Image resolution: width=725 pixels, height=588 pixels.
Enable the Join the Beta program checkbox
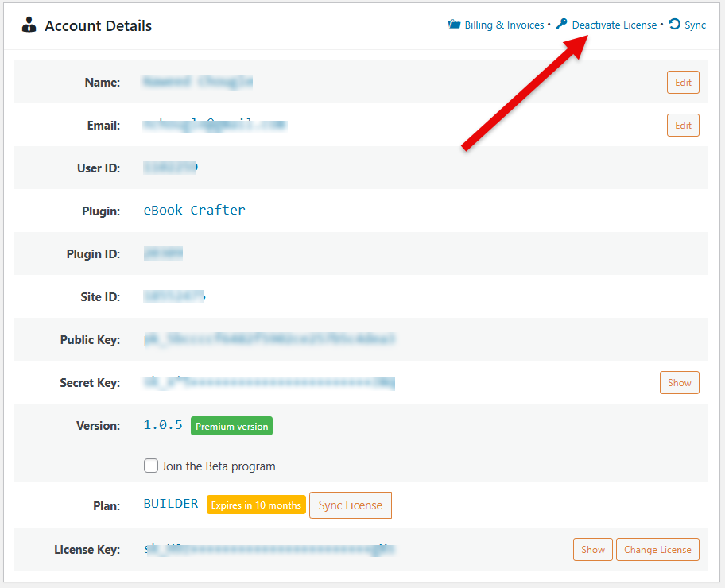[x=151, y=466]
